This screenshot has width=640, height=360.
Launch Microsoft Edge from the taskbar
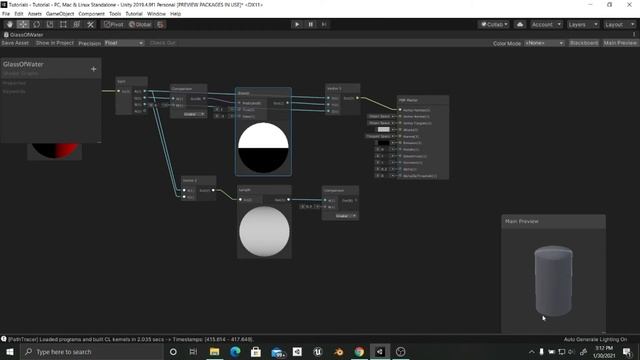(235, 352)
